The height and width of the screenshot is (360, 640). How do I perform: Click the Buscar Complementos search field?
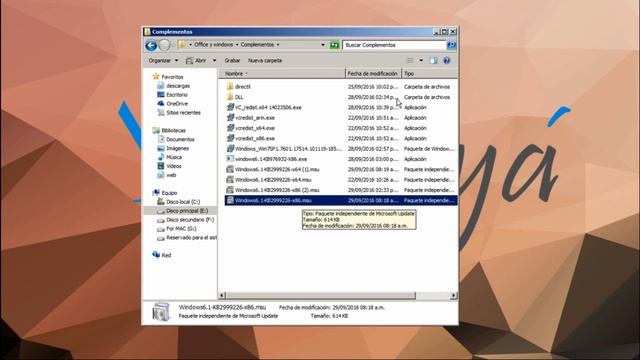394,45
